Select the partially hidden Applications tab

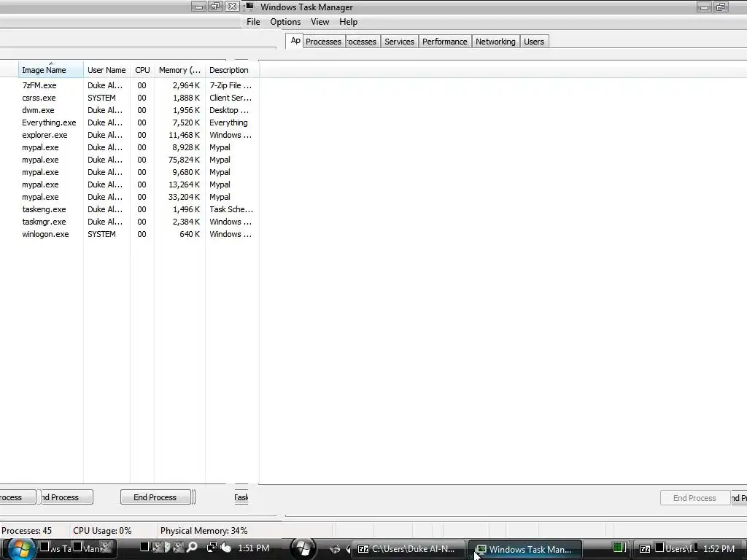click(x=295, y=41)
